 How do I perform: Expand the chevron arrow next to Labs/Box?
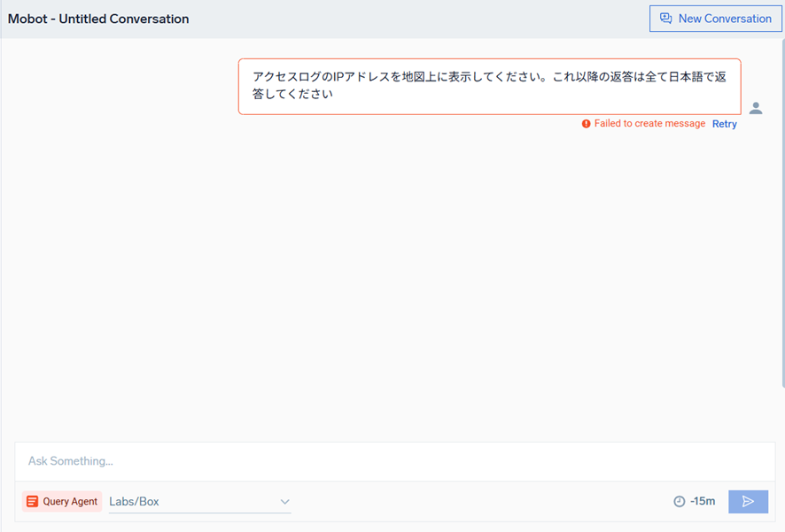click(284, 502)
